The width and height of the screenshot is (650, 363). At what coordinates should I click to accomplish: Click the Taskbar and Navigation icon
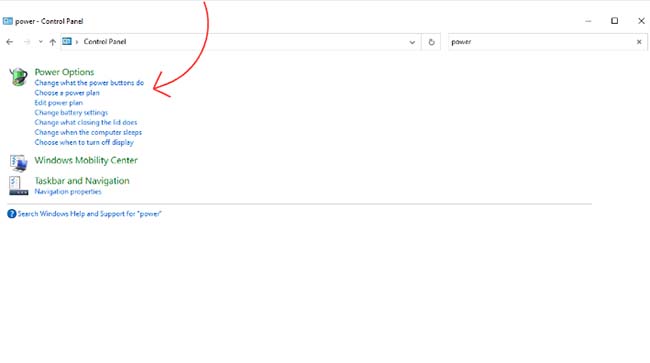[18, 185]
